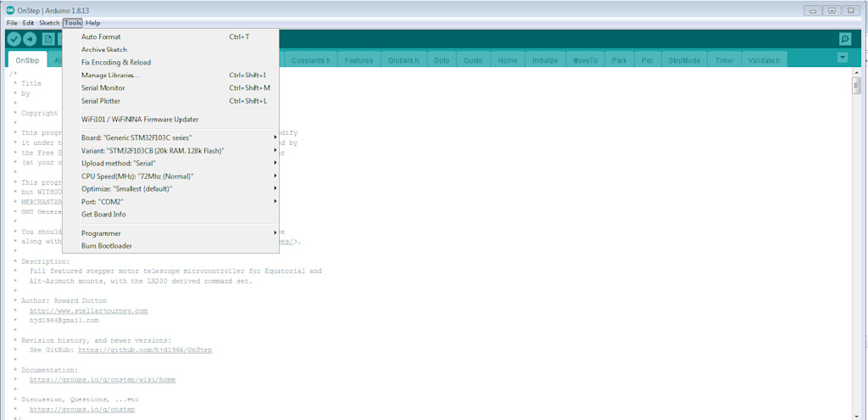Image resolution: width=868 pixels, height=420 pixels.
Task: Click the editor scrollbar up arrow
Action: click(856, 74)
